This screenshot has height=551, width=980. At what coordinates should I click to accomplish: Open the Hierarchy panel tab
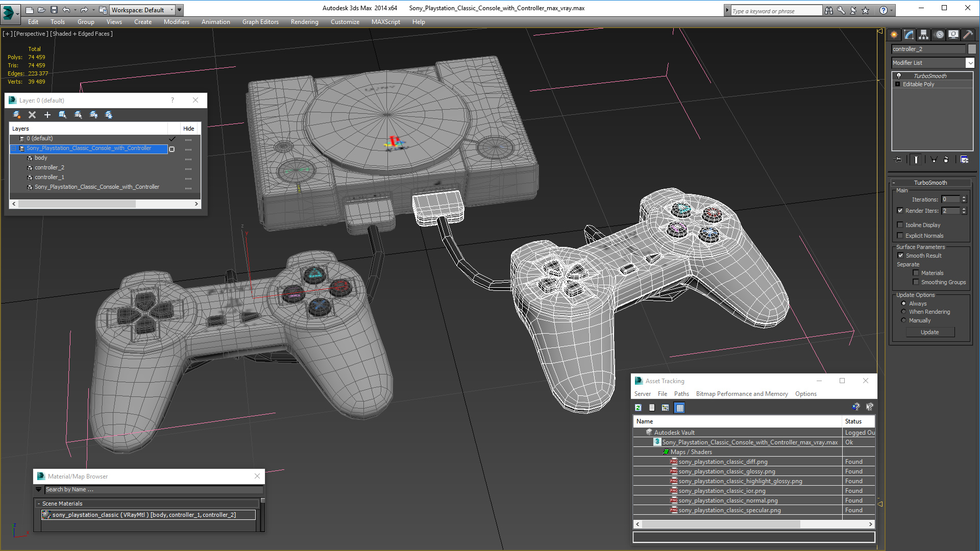pos(924,35)
